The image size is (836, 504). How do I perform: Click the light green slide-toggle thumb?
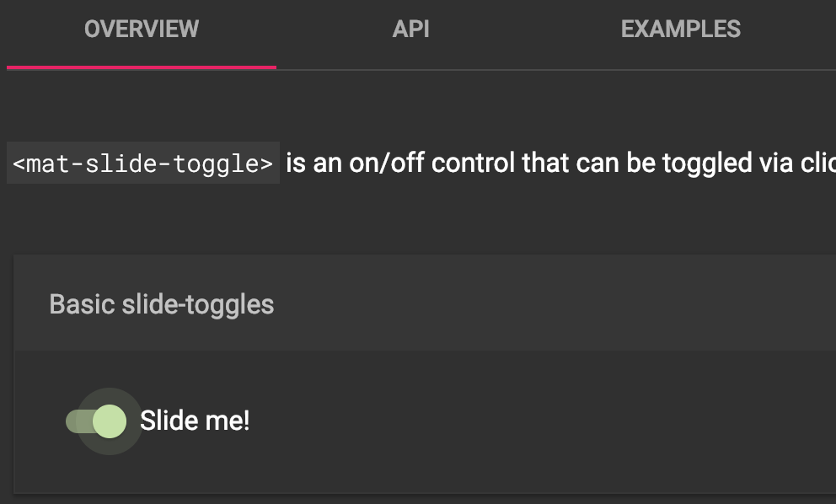[x=110, y=421]
